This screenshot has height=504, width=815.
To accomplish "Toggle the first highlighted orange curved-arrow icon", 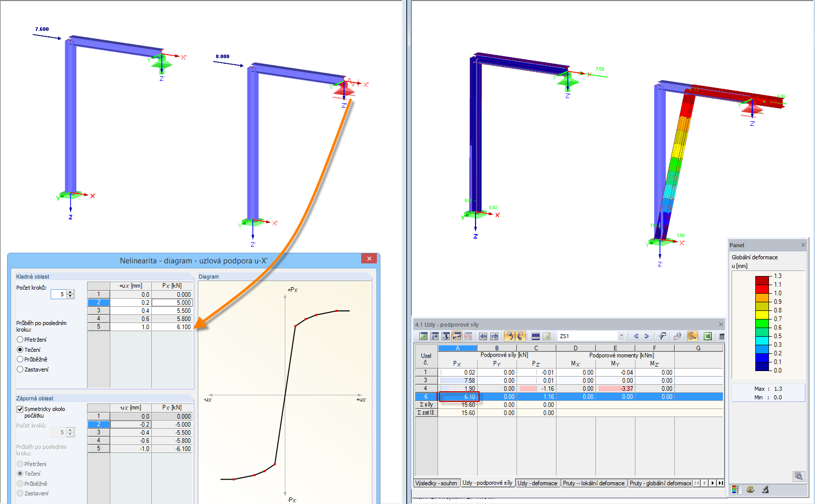I will [x=509, y=336].
